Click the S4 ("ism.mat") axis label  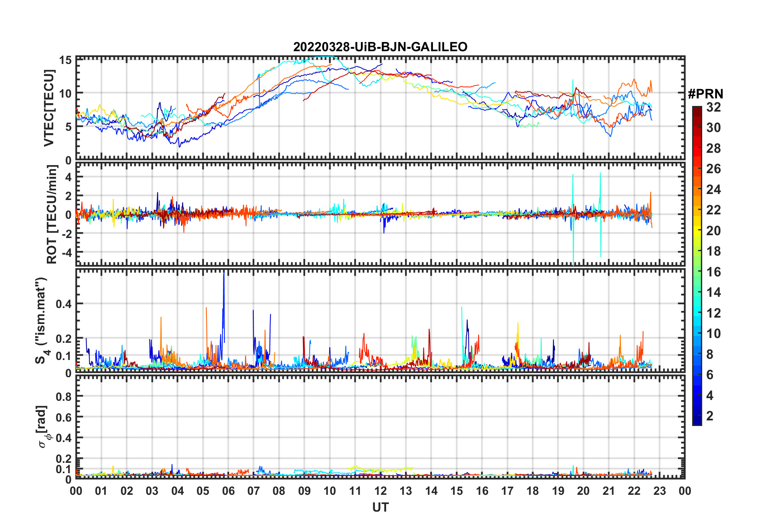(x=42, y=321)
